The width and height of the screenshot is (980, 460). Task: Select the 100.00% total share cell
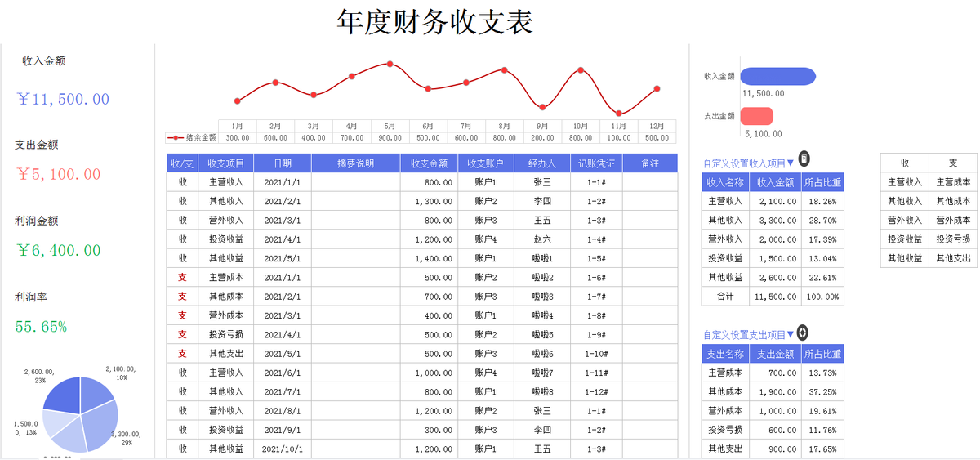click(x=822, y=297)
